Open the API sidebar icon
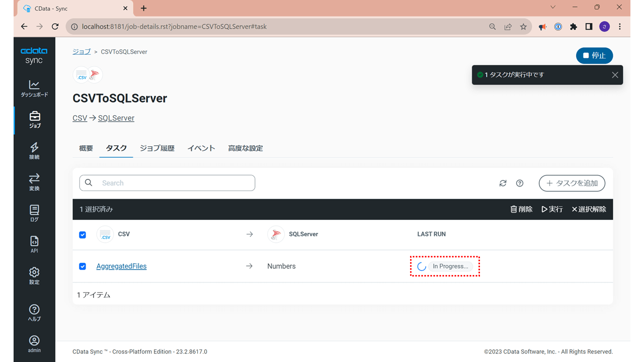Viewport: 644px width, 362px height. coord(34,244)
